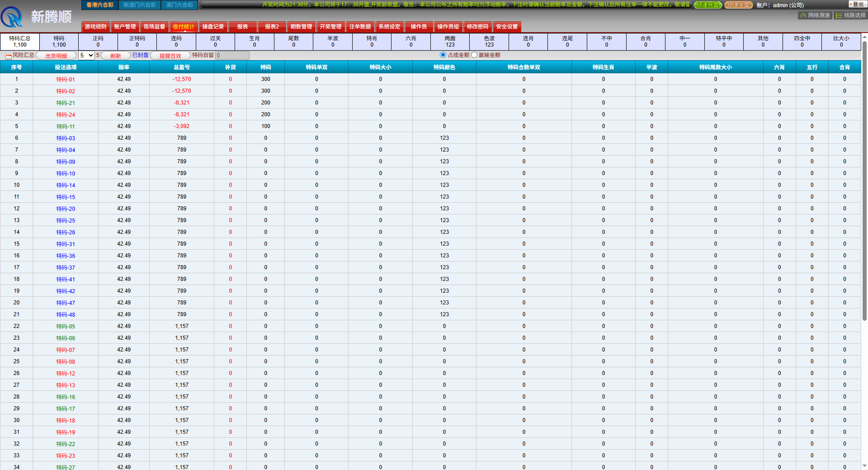Open the refresh interval dropdown showing 5
The width and height of the screenshot is (868, 470).
[x=86, y=55]
